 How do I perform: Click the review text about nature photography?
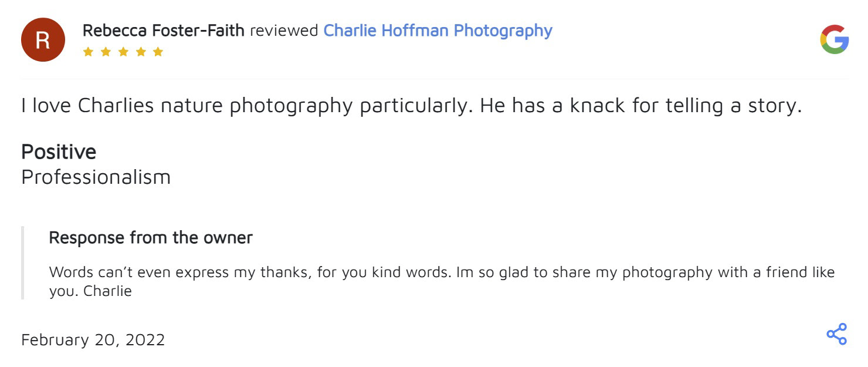411,106
